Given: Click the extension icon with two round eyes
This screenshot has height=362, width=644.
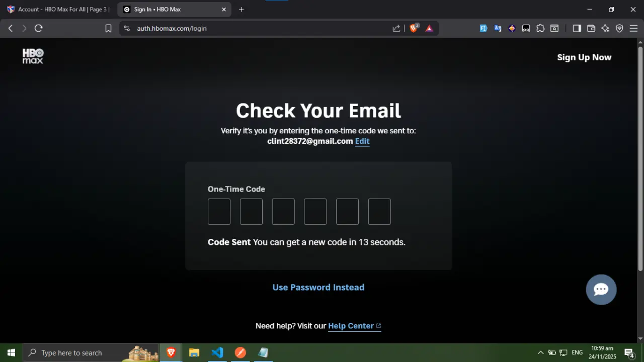Looking at the screenshot, I should pyautogui.click(x=526, y=28).
